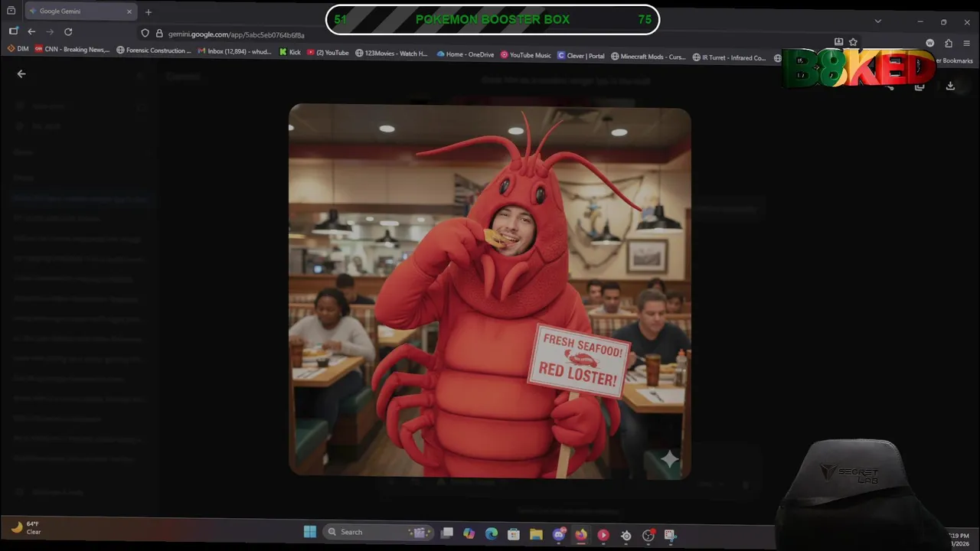Reload the current Gemini page
980x551 pixels.
click(x=68, y=31)
